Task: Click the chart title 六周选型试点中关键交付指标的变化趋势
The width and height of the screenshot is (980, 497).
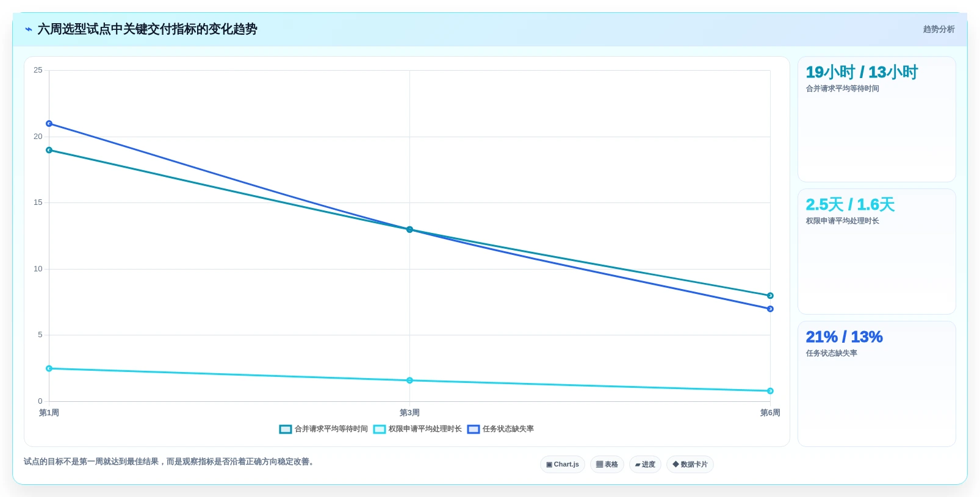Action: (148, 29)
